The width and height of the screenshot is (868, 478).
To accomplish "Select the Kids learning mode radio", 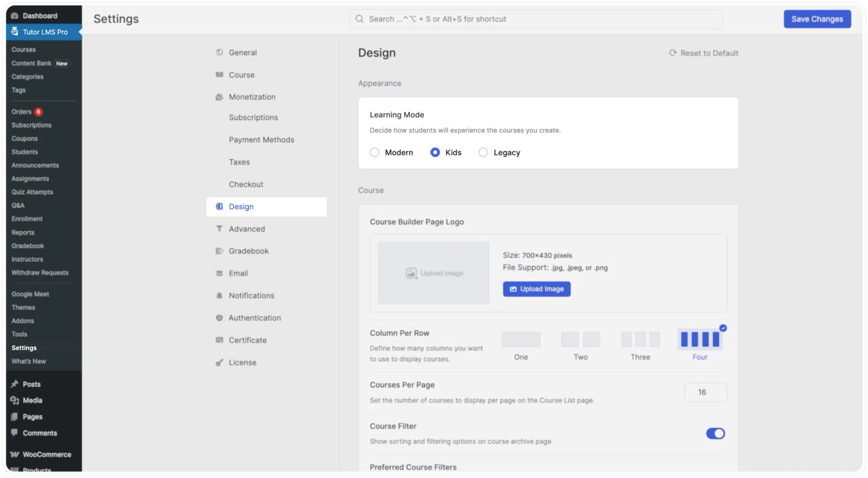I will click(x=435, y=152).
